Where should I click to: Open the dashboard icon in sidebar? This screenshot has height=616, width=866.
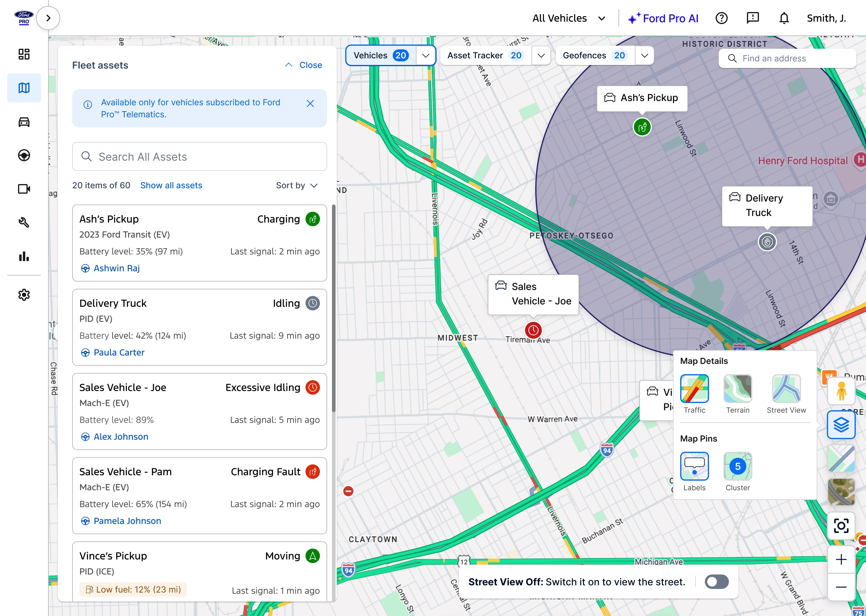point(24,54)
